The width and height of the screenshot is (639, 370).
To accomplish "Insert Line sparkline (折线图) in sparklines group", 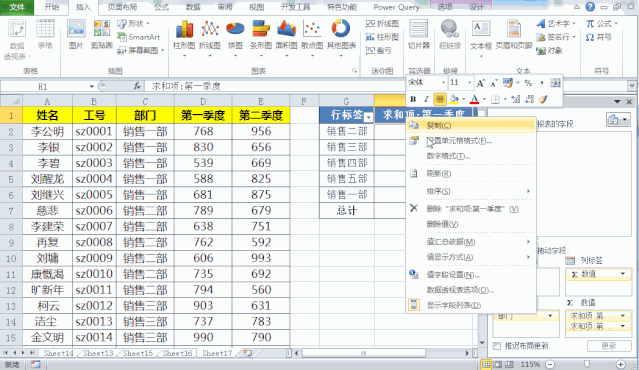I will (x=382, y=24).
